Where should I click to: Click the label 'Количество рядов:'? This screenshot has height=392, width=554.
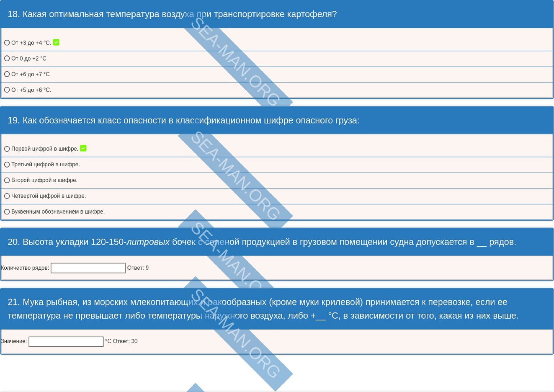pyautogui.click(x=25, y=268)
